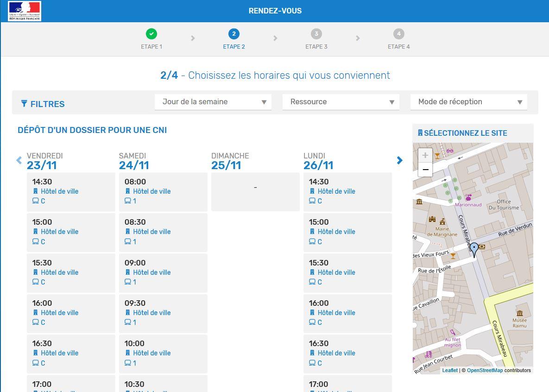This screenshot has height=392, width=549.
Task: Go to next days with right arrow
Action: (400, 160)
